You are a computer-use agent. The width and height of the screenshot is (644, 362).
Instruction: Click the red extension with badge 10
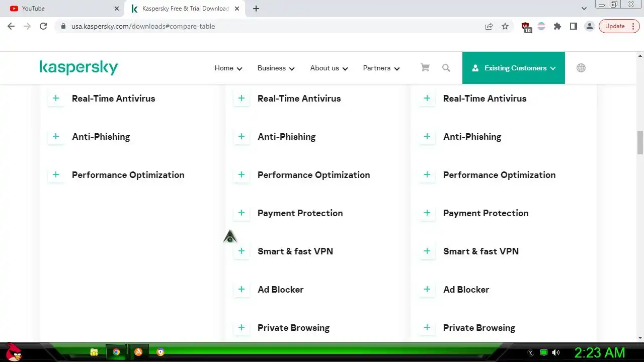(x=526, y=27)
